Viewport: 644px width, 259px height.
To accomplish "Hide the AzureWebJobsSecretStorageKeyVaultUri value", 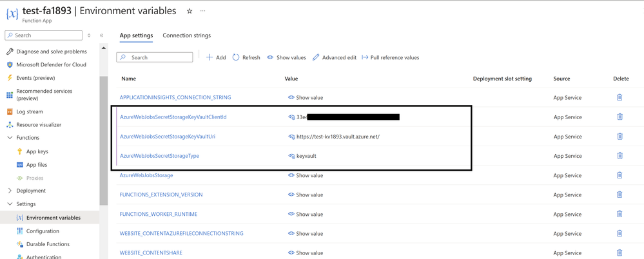I will click(x=291, y=137).
